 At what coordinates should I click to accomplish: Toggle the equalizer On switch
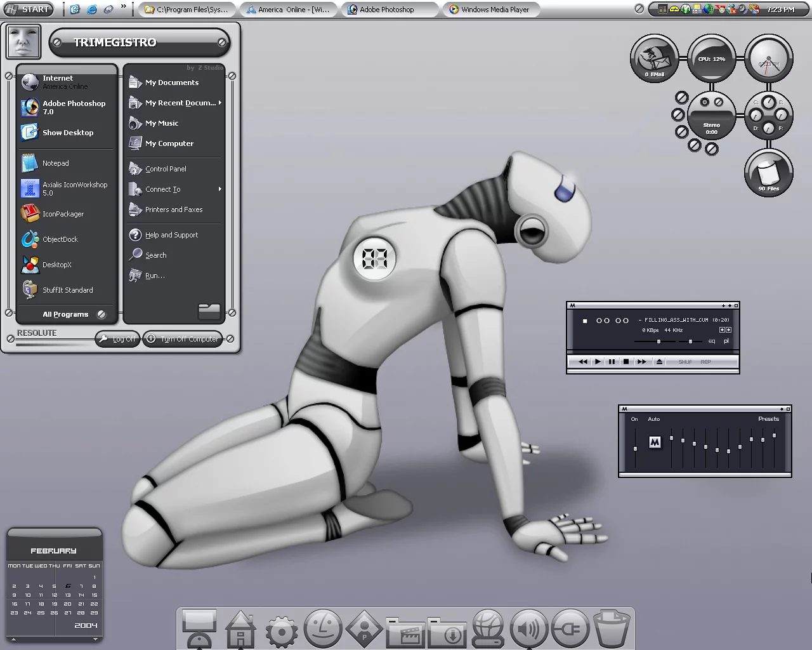tap(634, 419)
